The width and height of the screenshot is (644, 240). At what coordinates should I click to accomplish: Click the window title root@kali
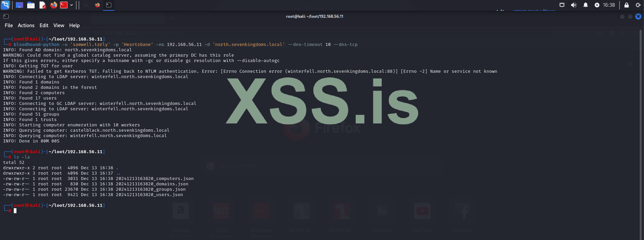click(x=315, y=16)
